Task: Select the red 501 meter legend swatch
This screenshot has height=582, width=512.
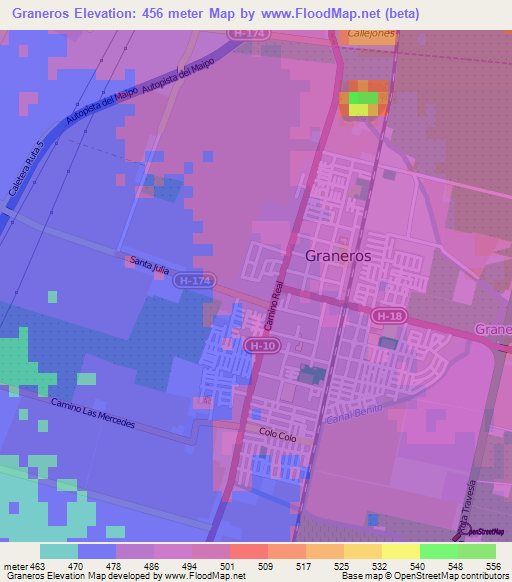Action: (x=249, y=552)
